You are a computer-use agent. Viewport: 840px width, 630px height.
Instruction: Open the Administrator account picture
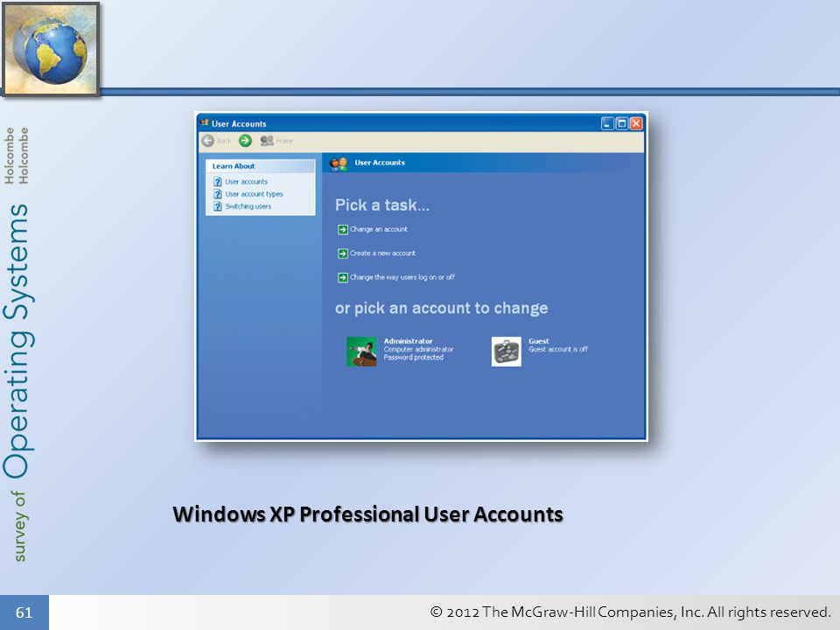[x=361, y=352]
